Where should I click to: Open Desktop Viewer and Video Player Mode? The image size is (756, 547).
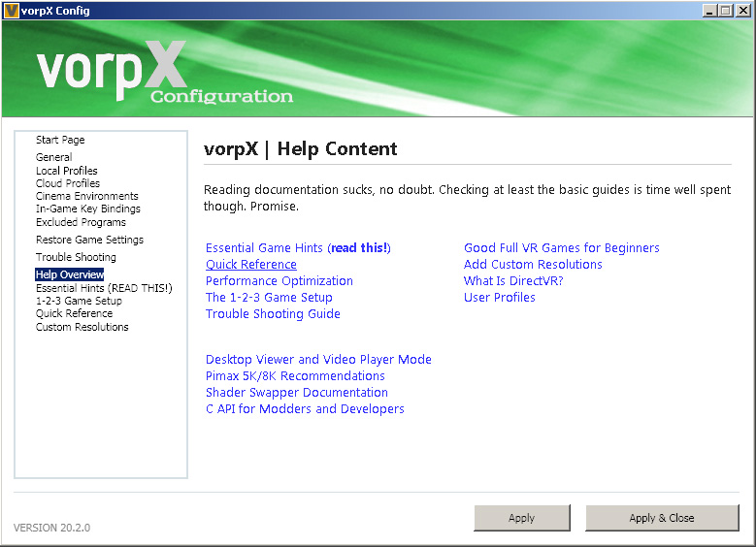point(318,360)
